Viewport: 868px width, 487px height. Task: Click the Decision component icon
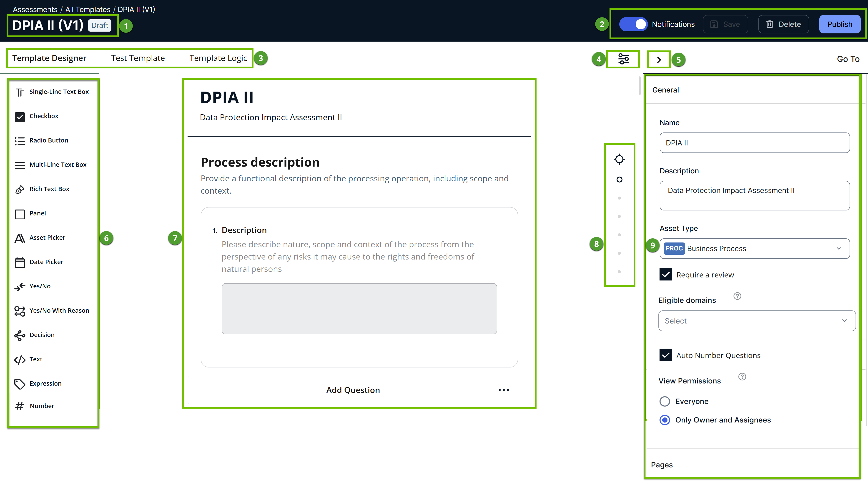pyautogui.click(x=20, y=335)
